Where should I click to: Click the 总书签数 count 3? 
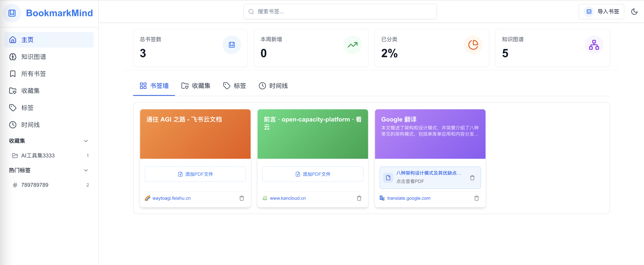tap(143, 53)
